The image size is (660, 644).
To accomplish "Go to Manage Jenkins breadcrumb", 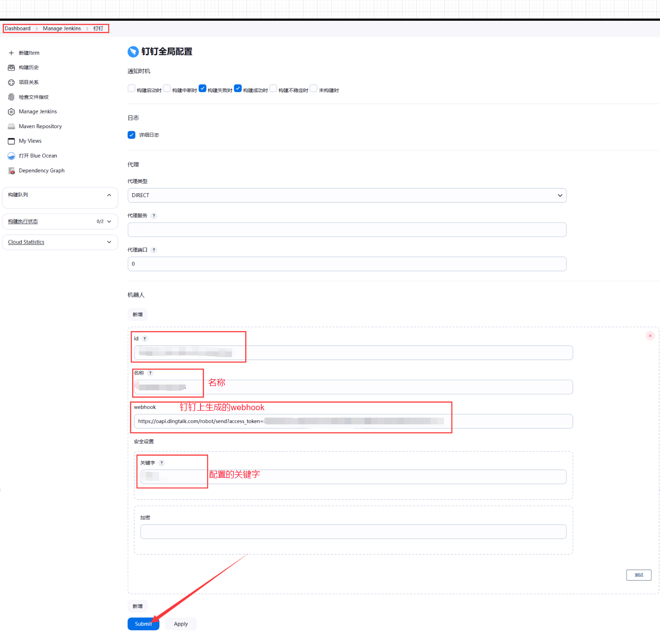I will pos(62,29).
